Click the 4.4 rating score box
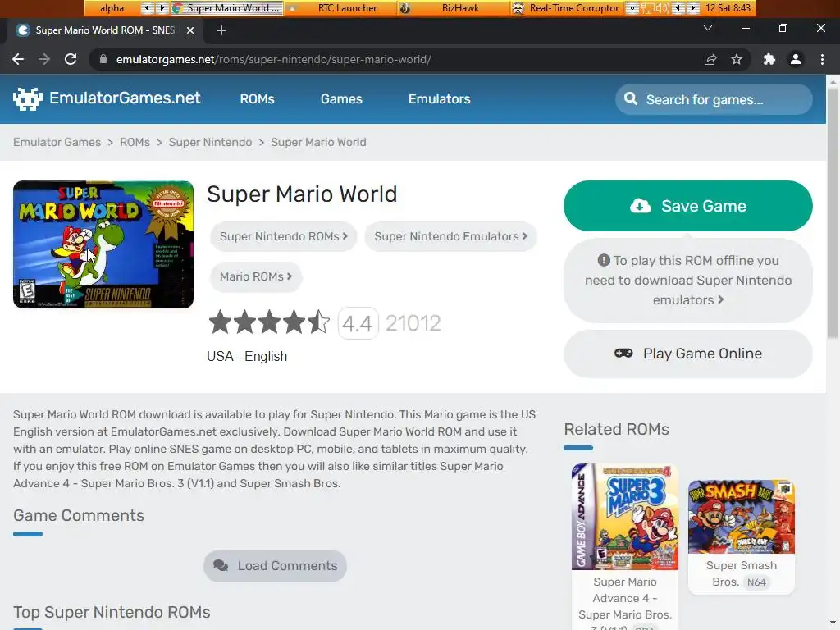Viewport: 840px width, 630px height. [x=358, y=323]
